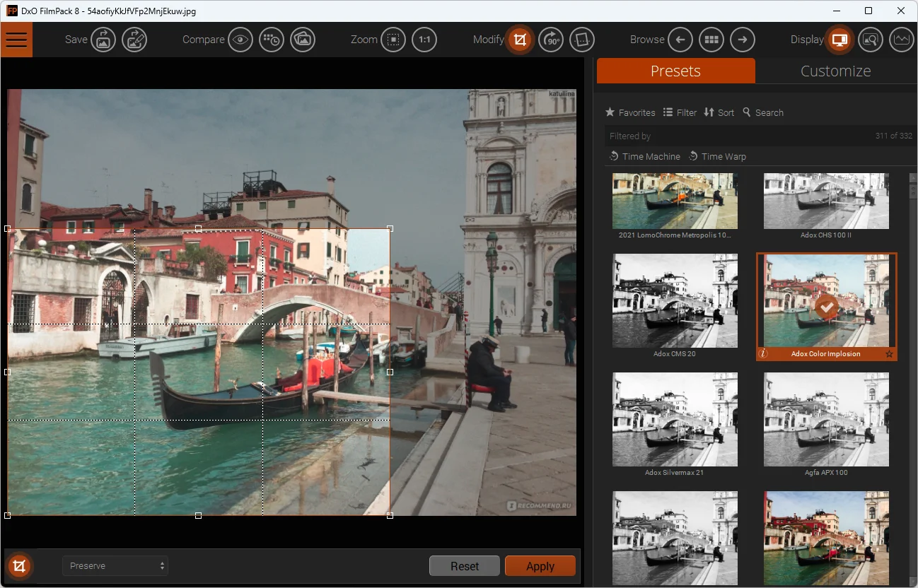Click the Zoom to fit icon
The height and width of the screenshot is (588, 918).
click(393, 40)
